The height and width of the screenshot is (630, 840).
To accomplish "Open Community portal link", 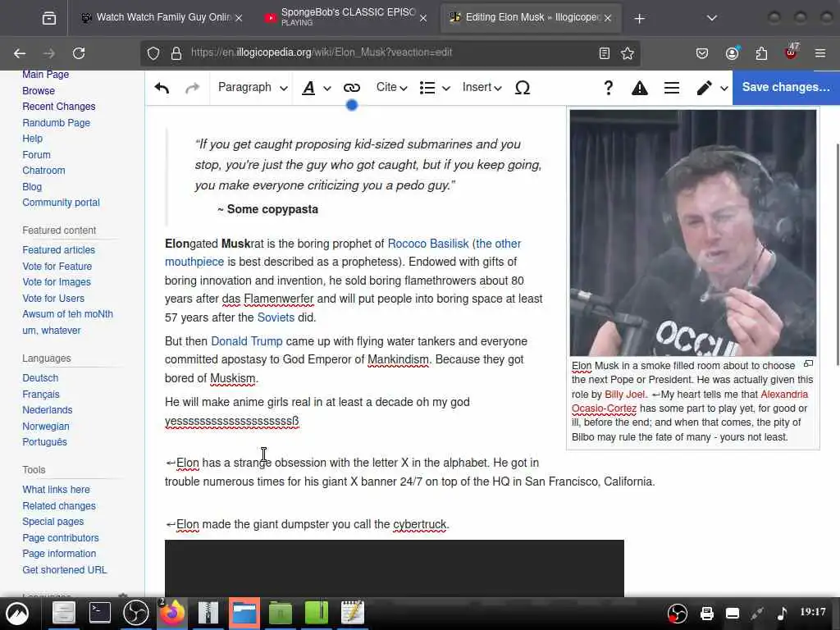I will coord(61,203).
